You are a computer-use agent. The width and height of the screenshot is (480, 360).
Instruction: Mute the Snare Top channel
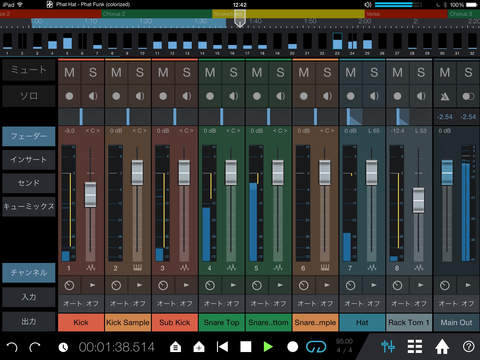click(x=210, y=72)
